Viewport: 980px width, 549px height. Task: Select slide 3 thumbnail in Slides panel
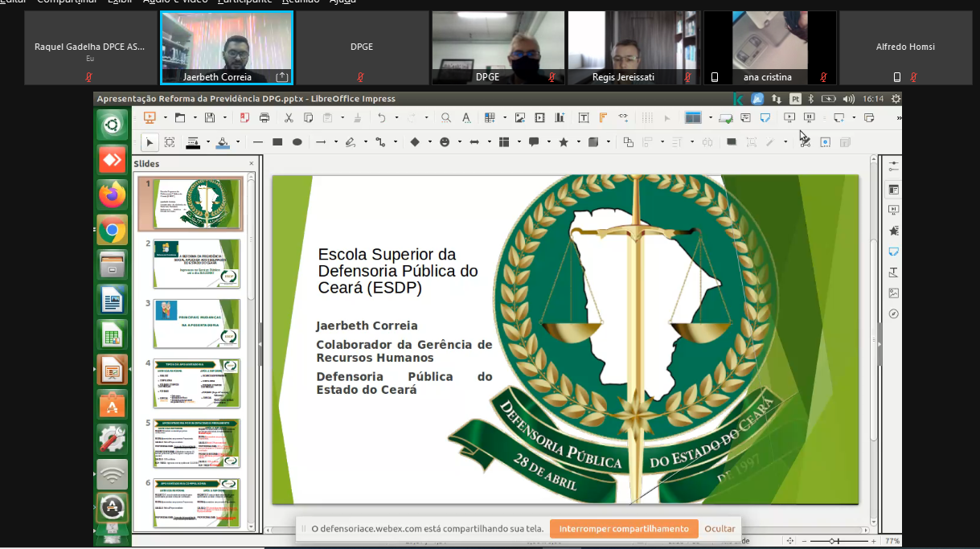point(197,323)
